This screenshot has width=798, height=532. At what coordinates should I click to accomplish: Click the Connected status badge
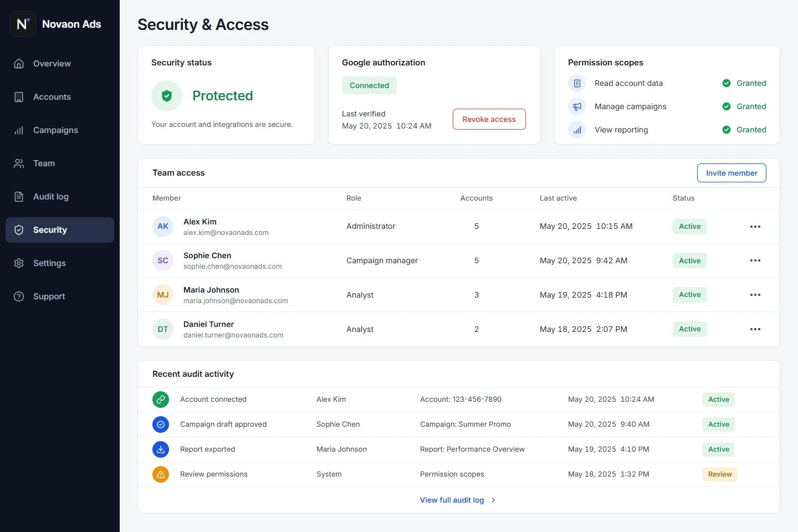click(x=369, y=85)
